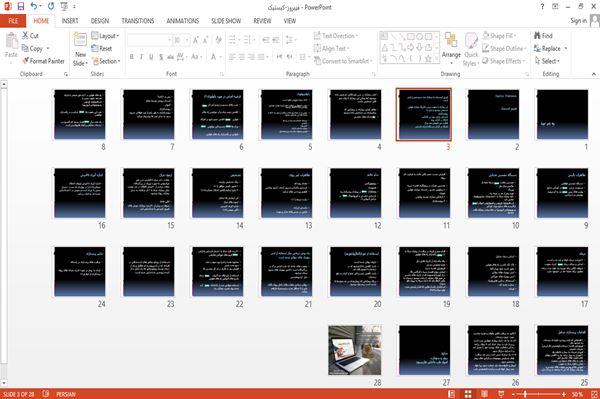
Task: Expand the Text Direction dropdown
Action: tap(336, 36)
